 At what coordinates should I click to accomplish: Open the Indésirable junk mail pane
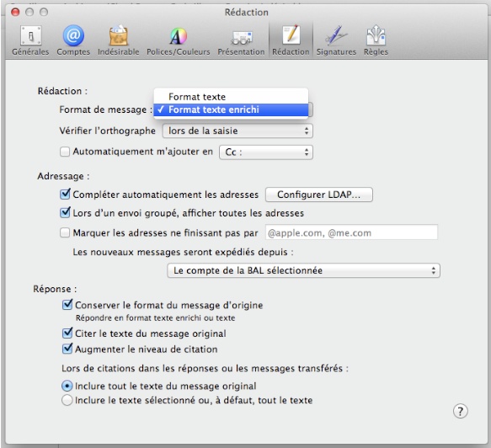pos(119,40)
